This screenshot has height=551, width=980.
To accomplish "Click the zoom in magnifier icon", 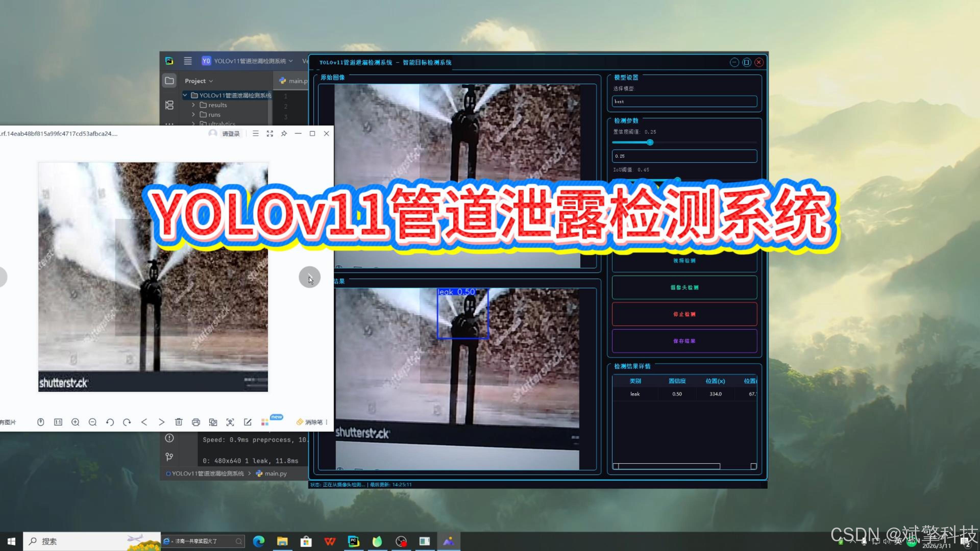I will click(x=75, y=422).
